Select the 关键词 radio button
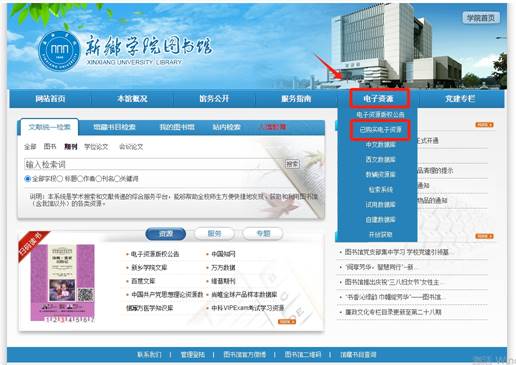The image size is (516, 365). click(117, 179)
